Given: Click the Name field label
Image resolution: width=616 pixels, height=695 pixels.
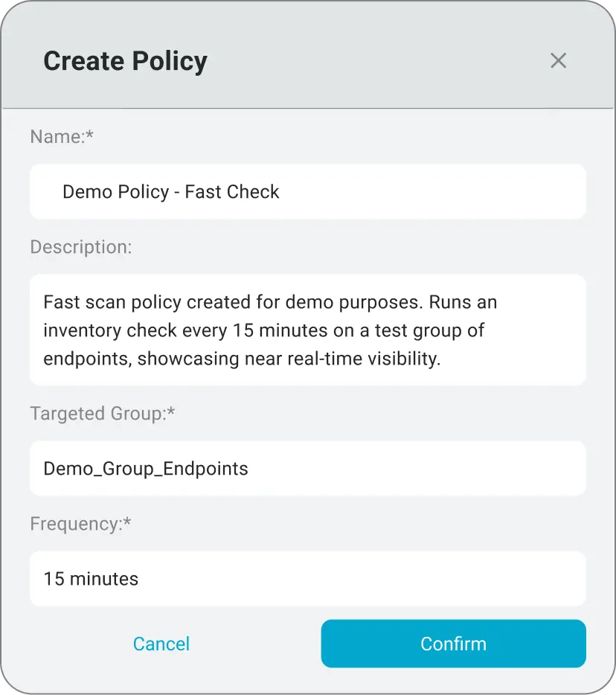Looking at the screenshot, I should tap(62, 137).
